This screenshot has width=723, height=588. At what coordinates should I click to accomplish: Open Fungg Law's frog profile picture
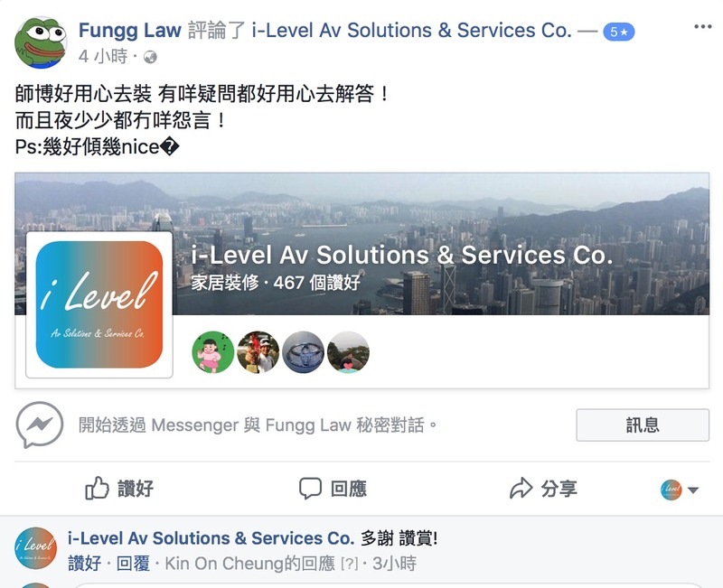[40, 42]
